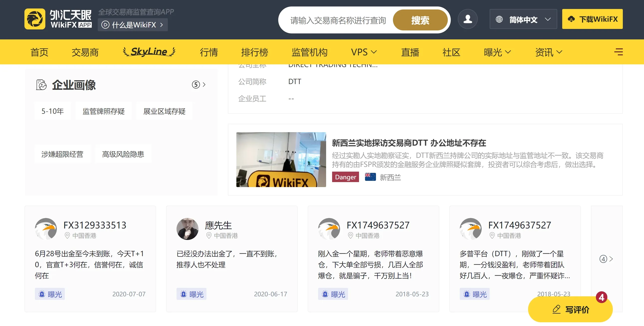Open the hamburger menu icon in nav bar

point(619,52)
